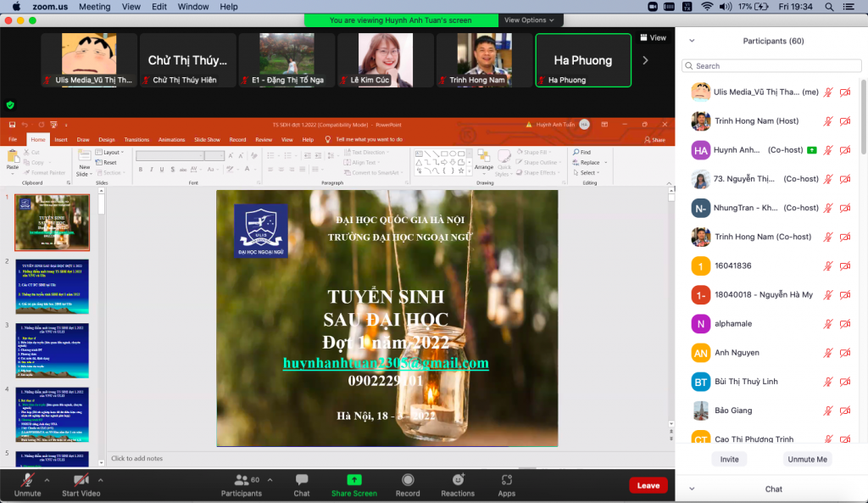Collapse the Participants (60) panel chevron
The image size is (868, 503).
692,41
